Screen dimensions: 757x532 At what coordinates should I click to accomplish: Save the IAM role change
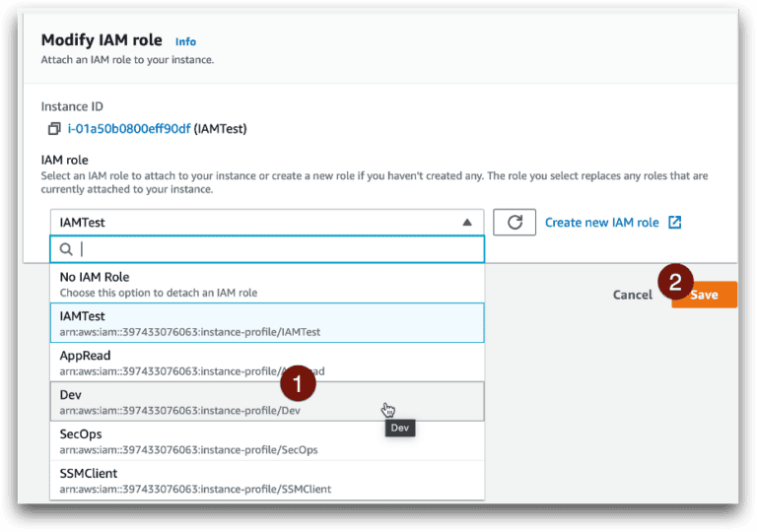click(x=705, y=295)
